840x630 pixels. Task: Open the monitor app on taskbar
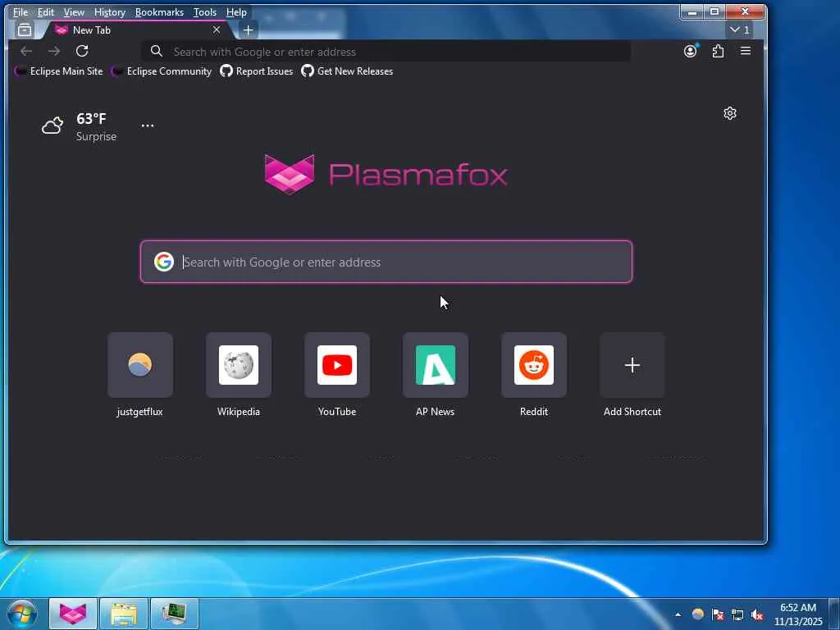(x=175, y=614)
